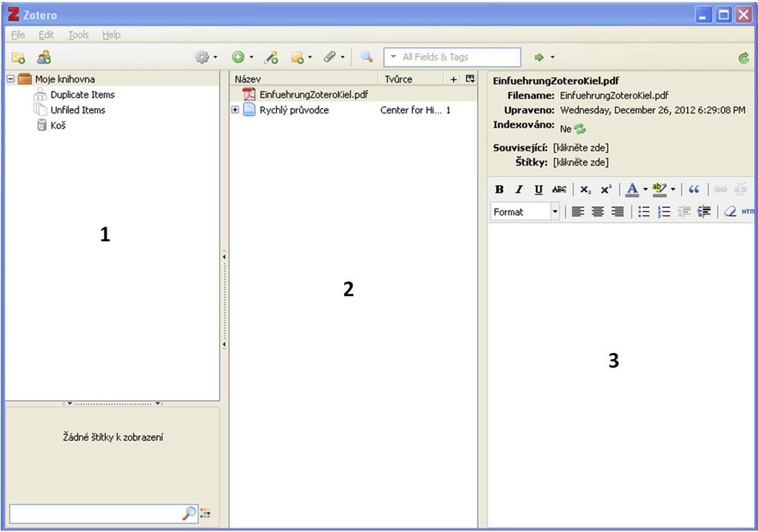Select EinfuehrungZoteroKiel.pdf item row
The height and width of the screenshot is (532, 758).
353,94
